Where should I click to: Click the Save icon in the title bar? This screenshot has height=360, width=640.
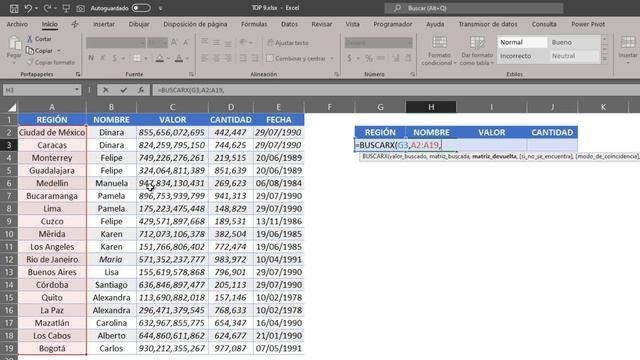(13, 8)
